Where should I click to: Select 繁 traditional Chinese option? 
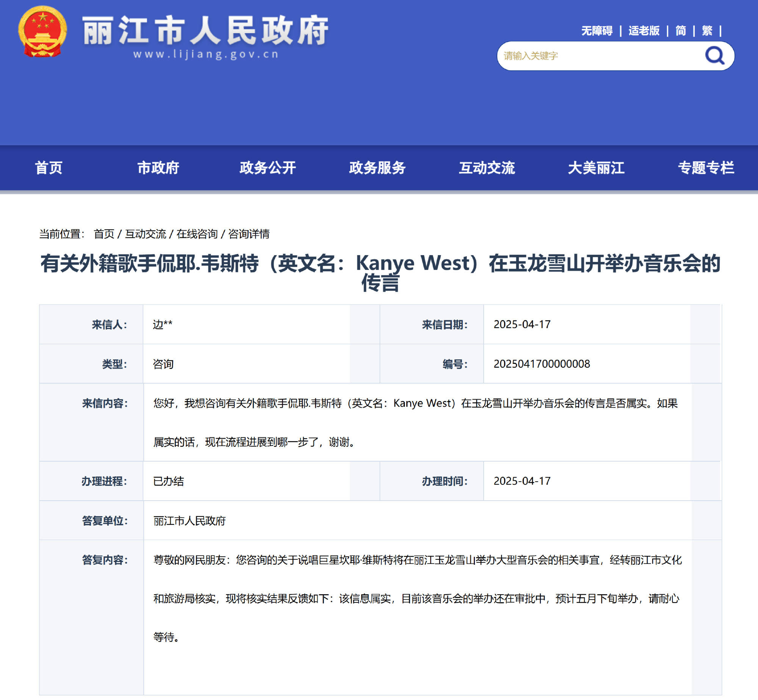click(707, 31)
